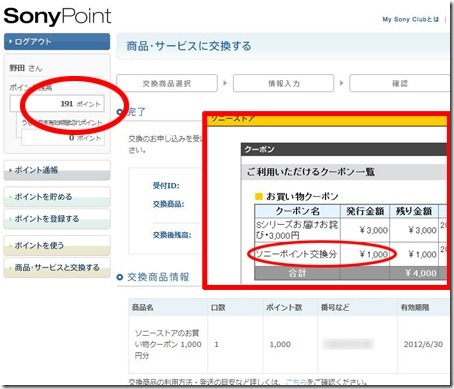454x389 pixels.
Task: Select ポイントを貯める in the sidebar
Action: tap(57, 197)
